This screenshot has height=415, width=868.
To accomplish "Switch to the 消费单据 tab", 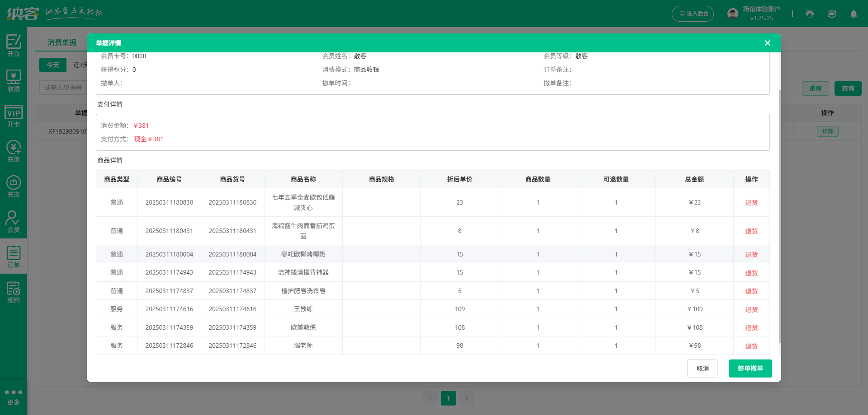I will (x=62, y=42).
